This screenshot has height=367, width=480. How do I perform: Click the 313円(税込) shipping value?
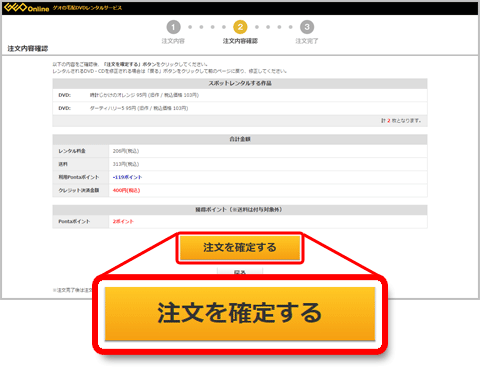tap(126, 164)
